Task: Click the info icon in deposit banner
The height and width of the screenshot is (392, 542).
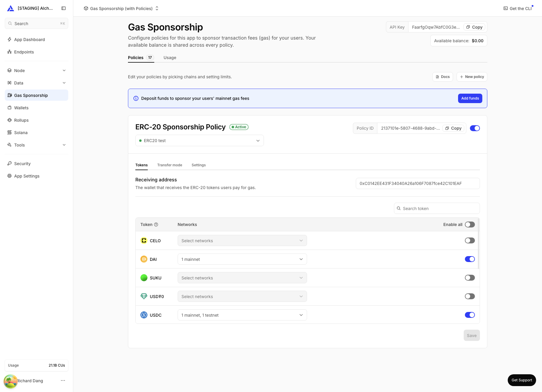Action: (x=136, y=98)
